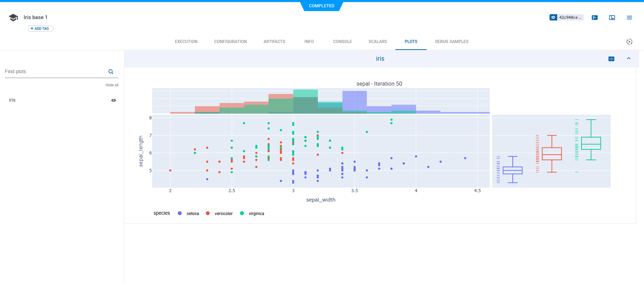This screenshot has width=644, height=283.
Task: Select iris in the plots list
Action: click(13, 100)
